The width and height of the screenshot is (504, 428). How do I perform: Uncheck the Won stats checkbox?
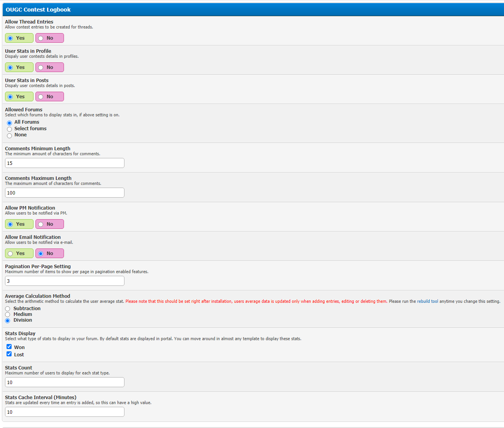(9, 347)
